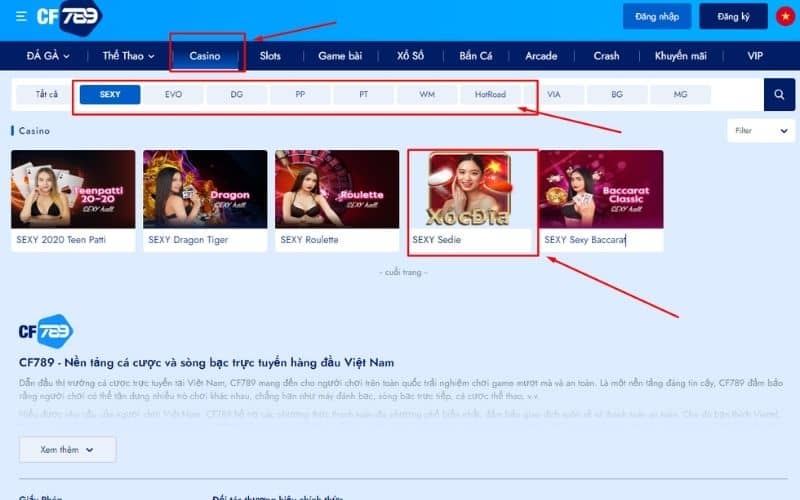
Task: Expand the Thể Thao dropdown menu
Action: coord(128,56)
